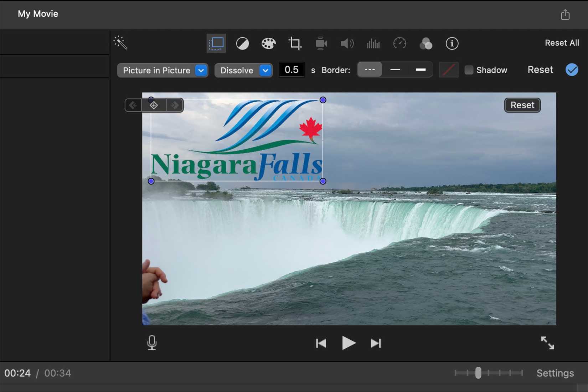
Task: Open the stabilization camera icon
Action: point(321,43)
